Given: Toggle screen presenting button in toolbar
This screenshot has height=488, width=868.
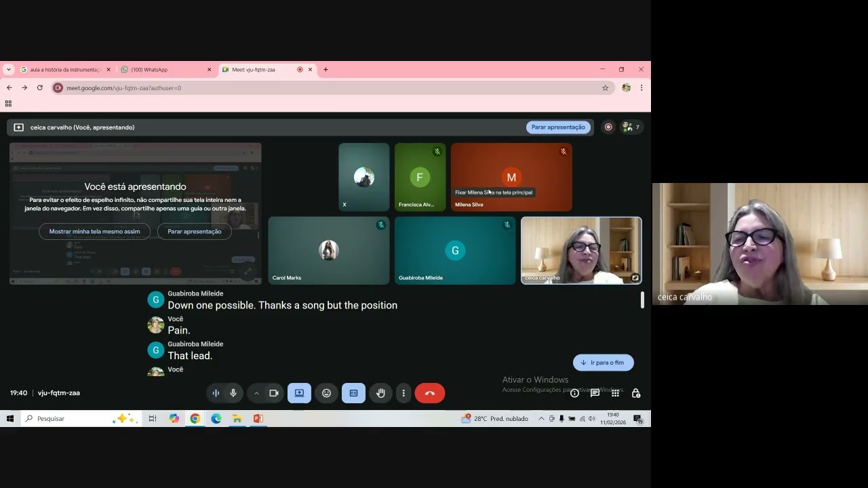Looking at the screenshot, I should point(299,393).
